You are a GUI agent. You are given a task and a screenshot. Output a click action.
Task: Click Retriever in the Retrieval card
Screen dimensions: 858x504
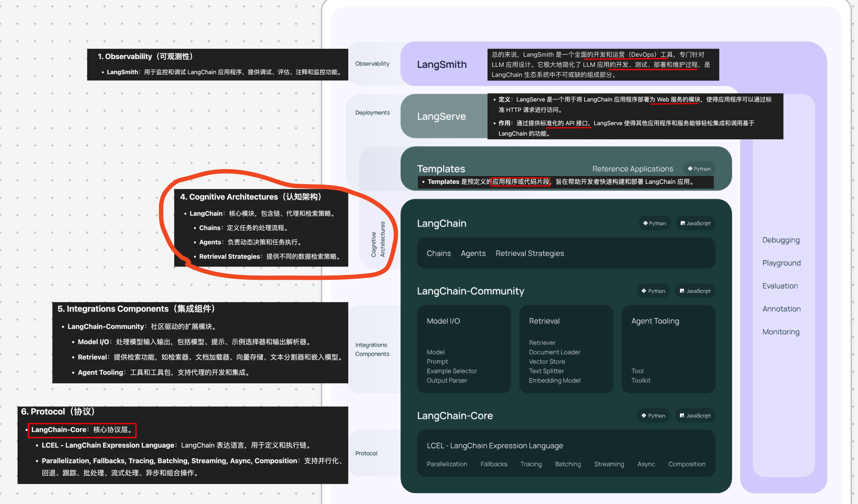(x=542, y=343)
